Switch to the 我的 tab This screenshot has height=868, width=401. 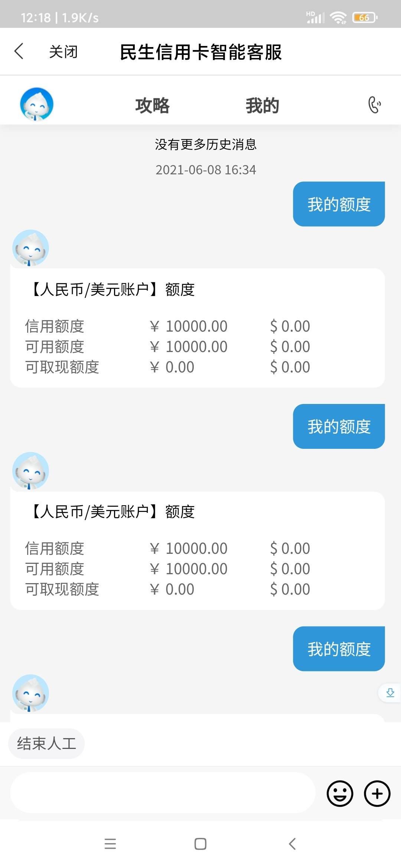pyautogui.click(x=262, y=105)
